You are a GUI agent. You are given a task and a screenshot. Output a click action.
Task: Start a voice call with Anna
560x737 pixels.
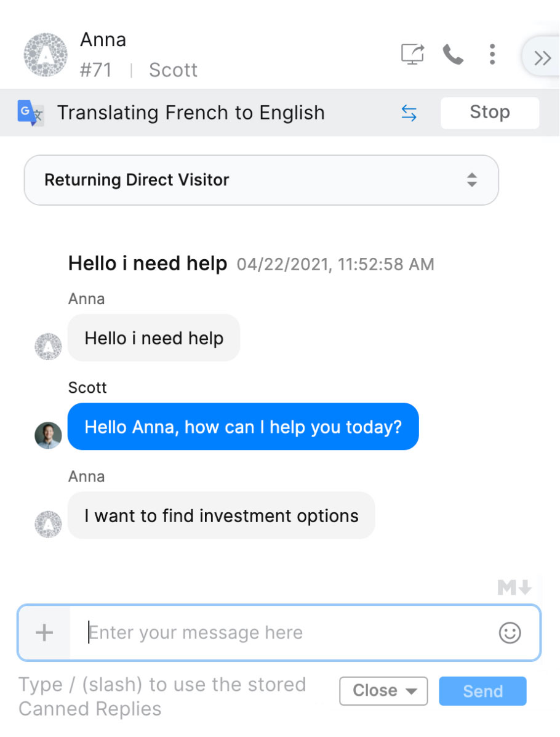(453, 54)
